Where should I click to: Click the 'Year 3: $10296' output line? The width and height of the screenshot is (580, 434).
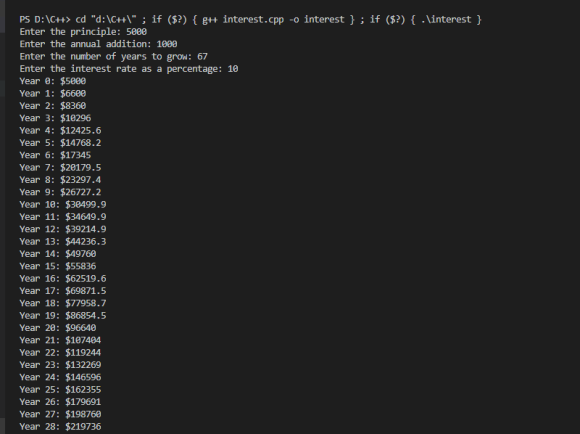pyautogui.click(x=55, y=118)
